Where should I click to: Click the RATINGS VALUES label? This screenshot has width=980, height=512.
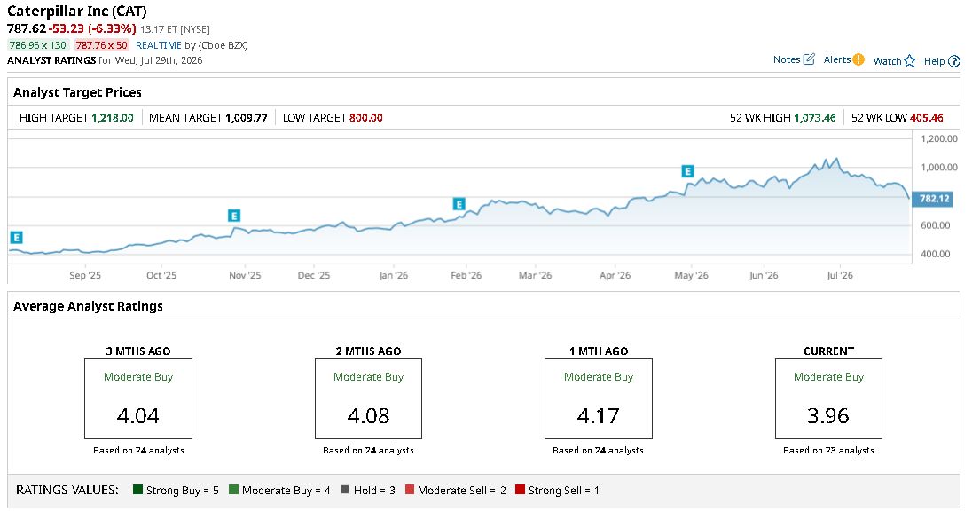tap(67, 490)
